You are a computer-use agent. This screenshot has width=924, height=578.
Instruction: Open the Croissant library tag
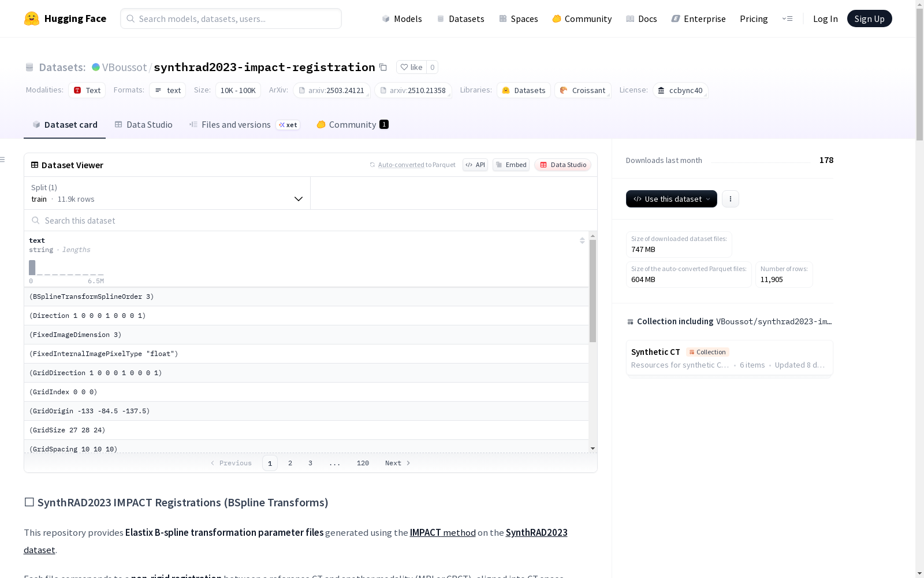click(x=583, y=90)
